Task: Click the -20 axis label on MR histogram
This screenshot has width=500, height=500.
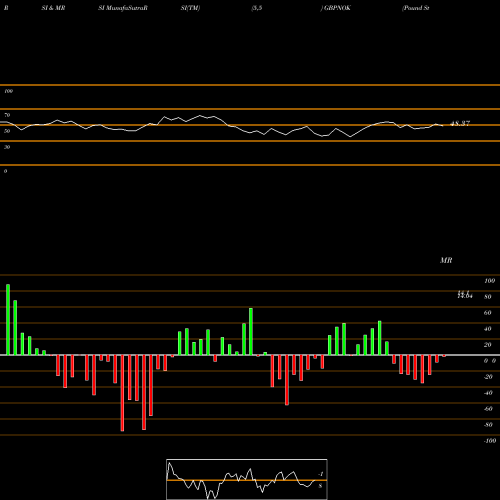Action: [488, 377]
